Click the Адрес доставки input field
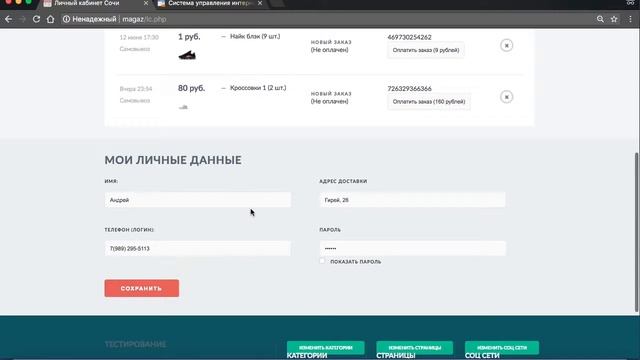The width and height of the screenshot is (640, 360). click(x=412, y=200)
